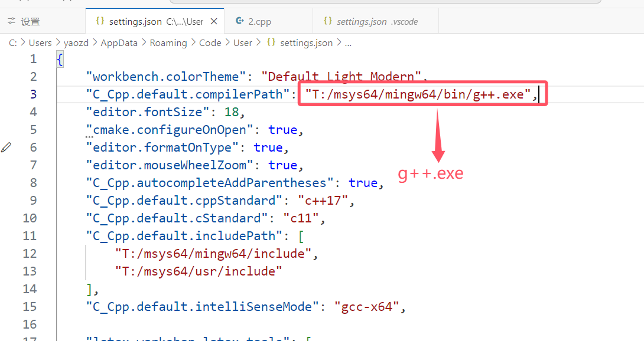Image resolution: width=644 pixels, height=341 pixels.
Task: Select the settings.json C:\...\User tab
Action: coord(155,21)
